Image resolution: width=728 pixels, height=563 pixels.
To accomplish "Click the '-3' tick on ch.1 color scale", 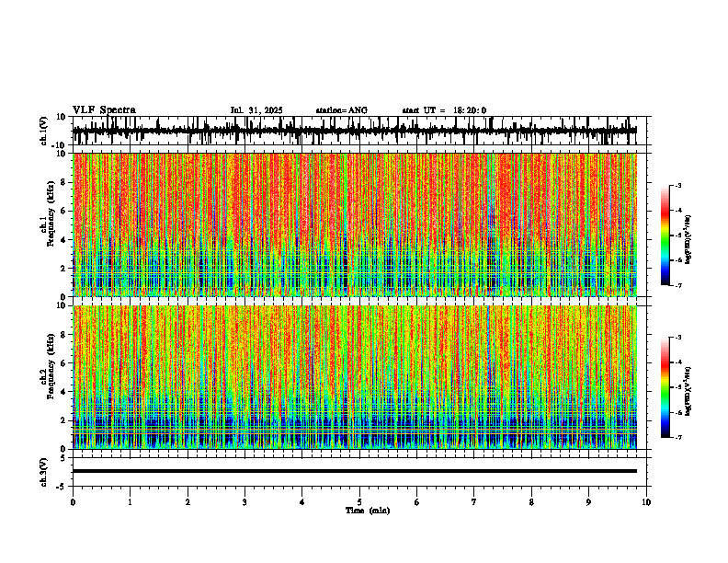I will point(677,185).
